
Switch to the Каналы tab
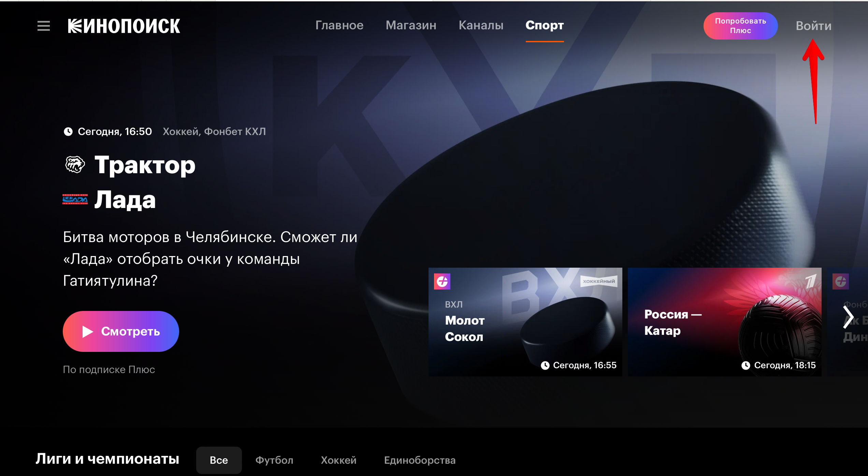[481, 25]
